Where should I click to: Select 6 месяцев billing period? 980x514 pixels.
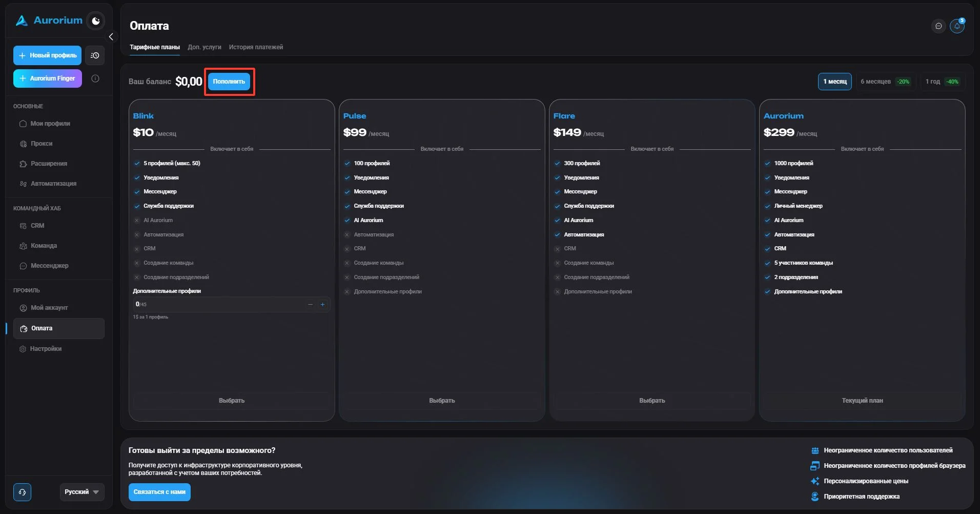click(885, 82)
